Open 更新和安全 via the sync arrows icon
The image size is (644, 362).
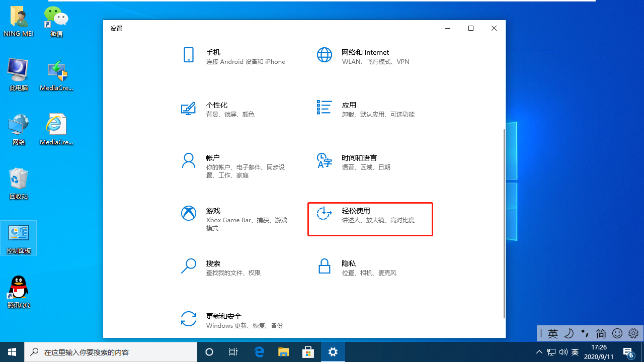[x=188, y=318]
